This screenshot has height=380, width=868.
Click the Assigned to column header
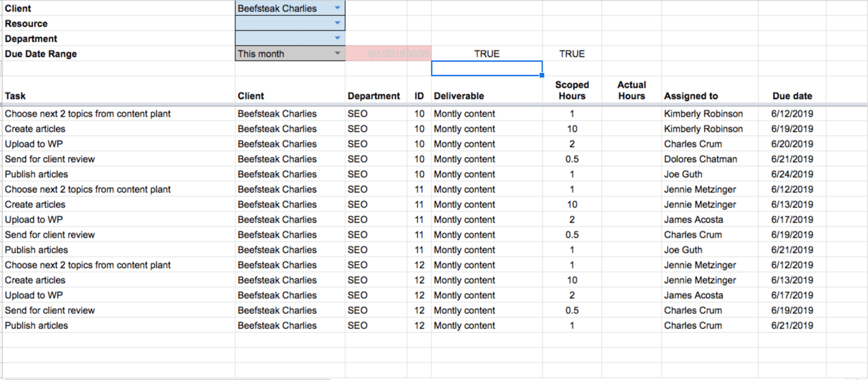691,96
